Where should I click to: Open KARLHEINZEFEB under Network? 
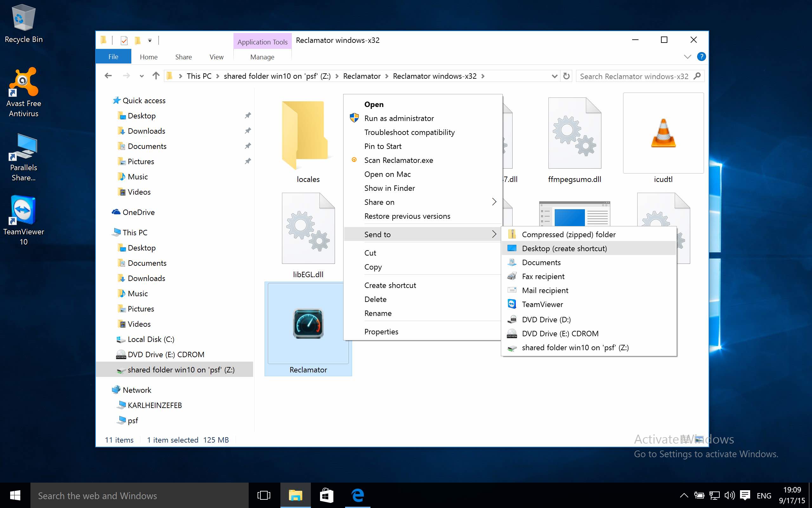pyautogui.click(x=155, y=405)
